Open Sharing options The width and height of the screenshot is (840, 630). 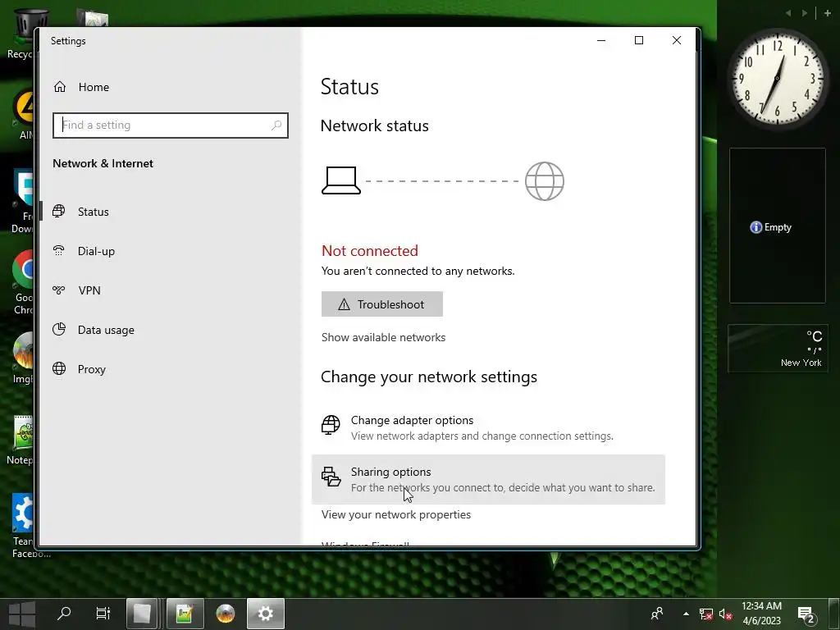coord(488,479)
